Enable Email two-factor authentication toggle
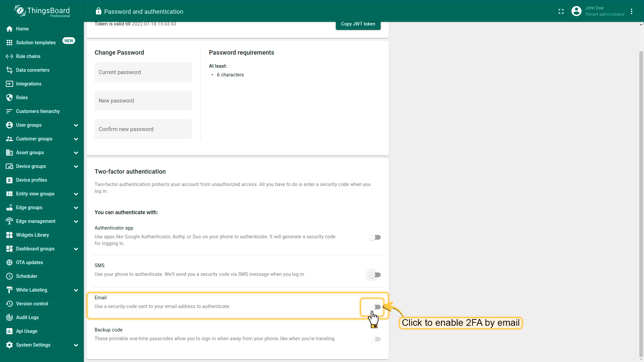 (375, 307)
